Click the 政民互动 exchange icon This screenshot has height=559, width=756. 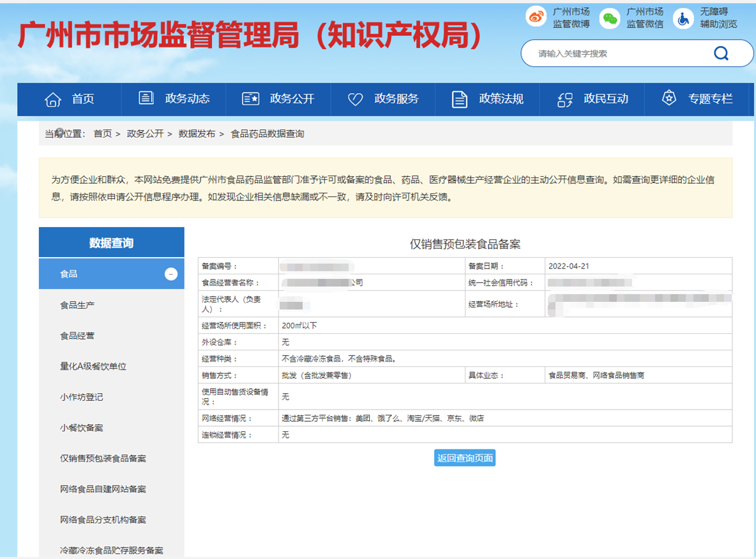564,100
